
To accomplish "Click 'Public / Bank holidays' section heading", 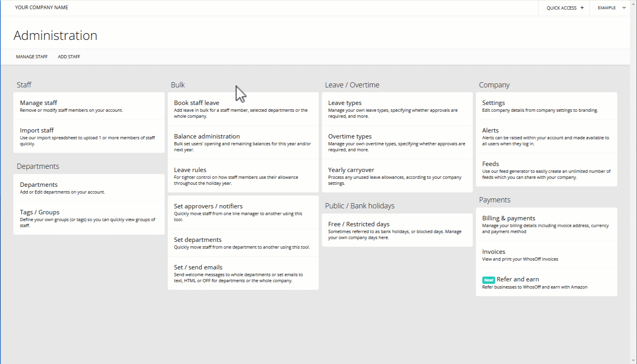I will point(360,206).
